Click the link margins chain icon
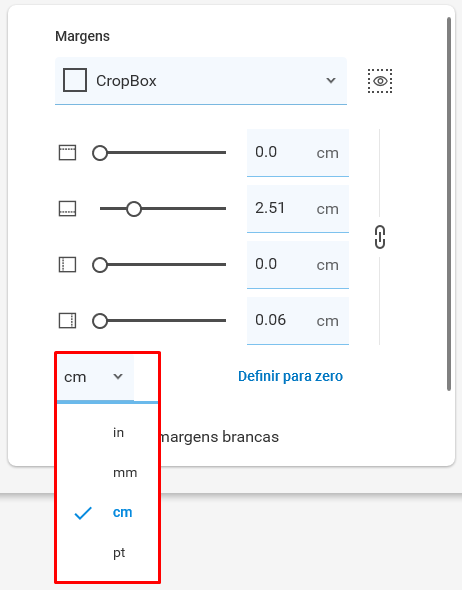 (x=380, y=237)
